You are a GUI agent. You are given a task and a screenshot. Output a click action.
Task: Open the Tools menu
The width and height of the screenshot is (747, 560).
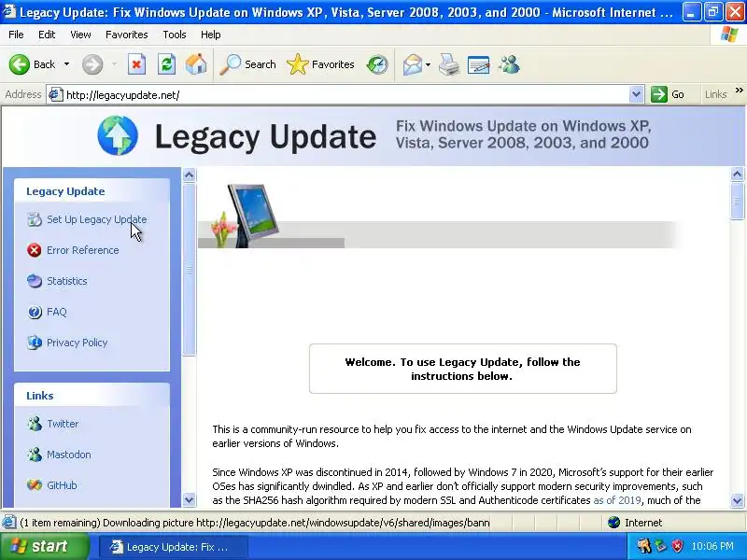175,35
